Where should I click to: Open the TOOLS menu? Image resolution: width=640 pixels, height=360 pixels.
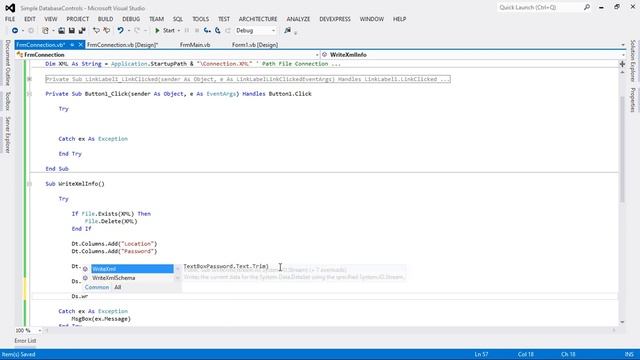(x=200, y=19)
